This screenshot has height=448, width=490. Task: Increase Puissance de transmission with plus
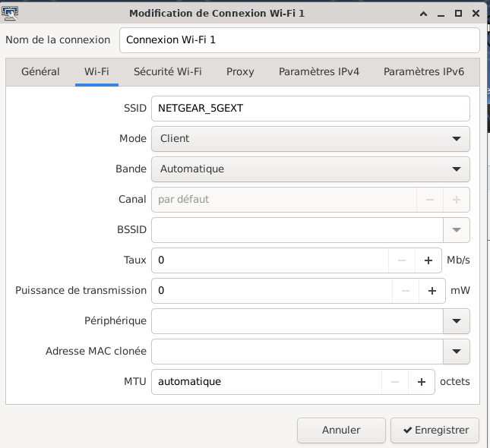click(x=432, y=291)
